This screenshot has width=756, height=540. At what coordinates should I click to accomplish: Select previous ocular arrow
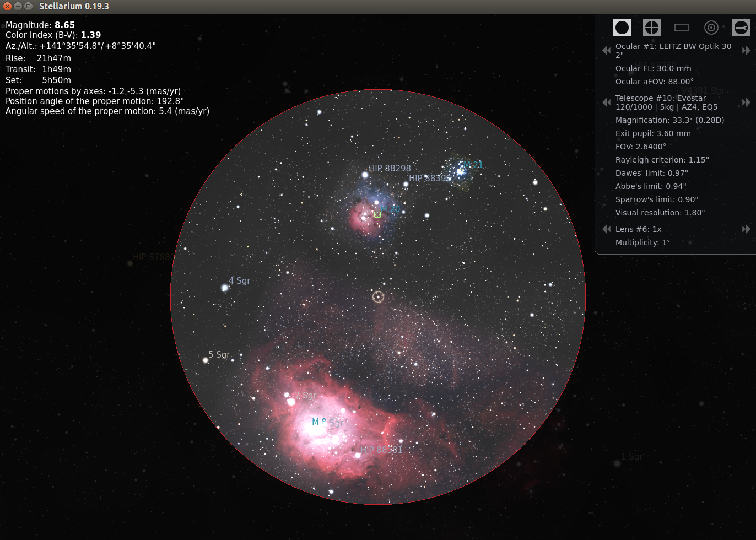607,51
